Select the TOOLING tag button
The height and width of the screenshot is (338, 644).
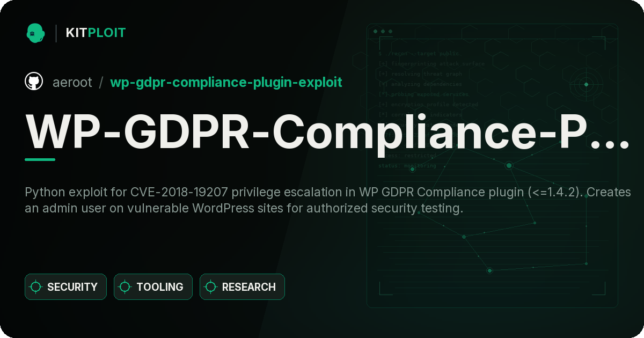[x=153, y=287]
